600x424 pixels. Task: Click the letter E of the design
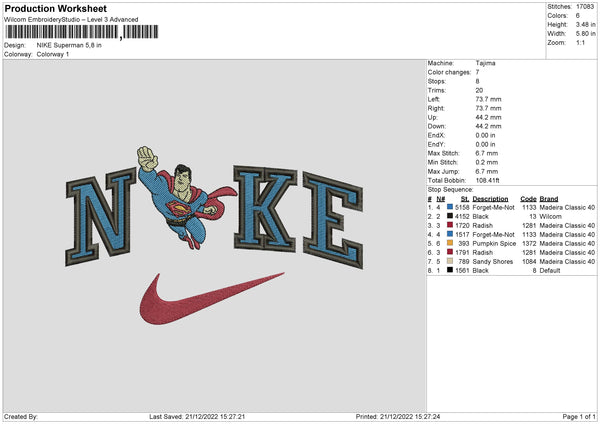(333, 221)
